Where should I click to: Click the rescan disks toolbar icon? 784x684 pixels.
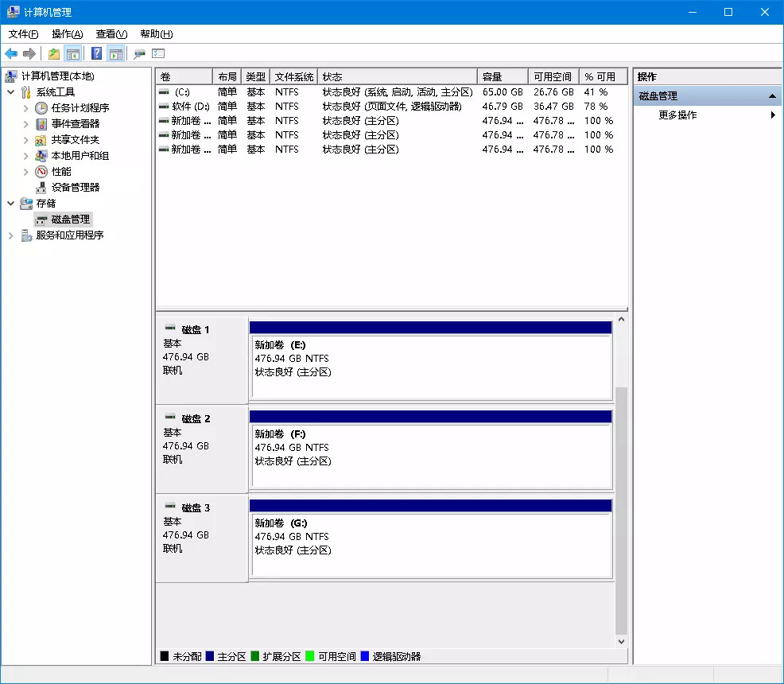140,53
